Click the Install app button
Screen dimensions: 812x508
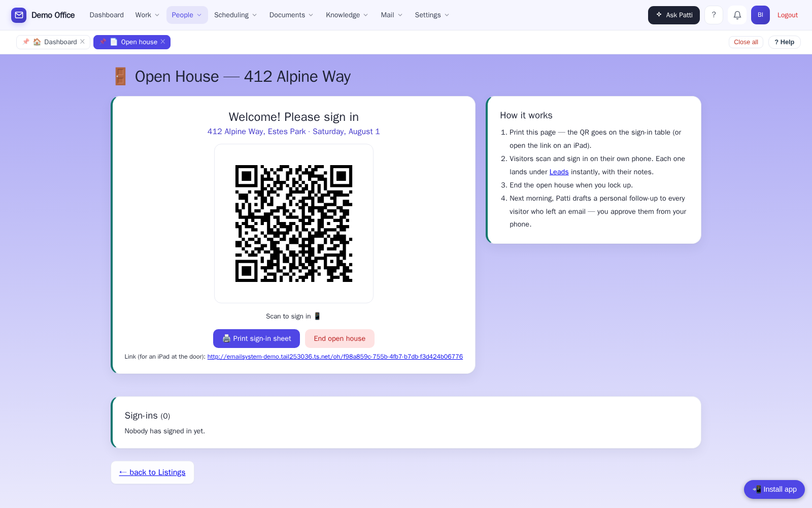(774, 489)
